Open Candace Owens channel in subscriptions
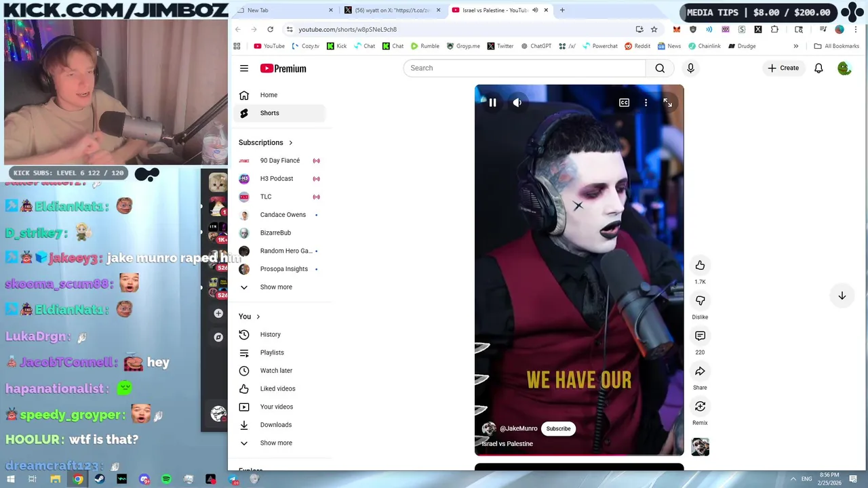Image resolution: width=868 pixels, height=488 pixels. 279,215
